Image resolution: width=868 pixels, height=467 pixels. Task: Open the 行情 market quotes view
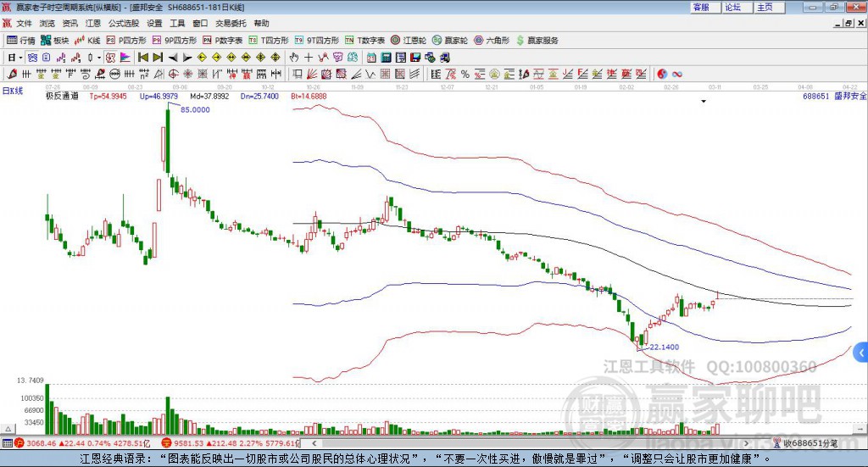click(x=20, y=41)
